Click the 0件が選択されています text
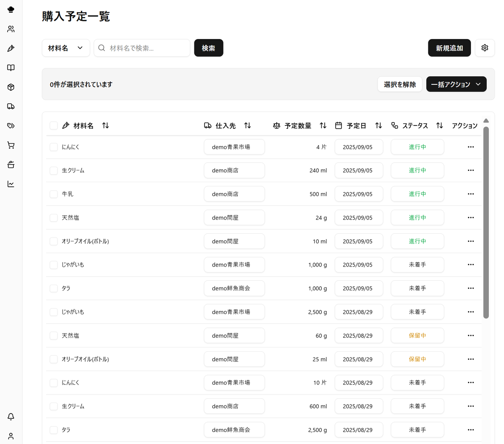The height and width of the screenshot is (444, 504). coord(81,84)
